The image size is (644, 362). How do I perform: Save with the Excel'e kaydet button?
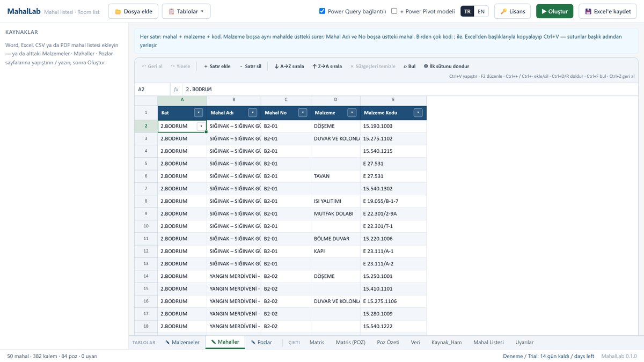point(608,11)
